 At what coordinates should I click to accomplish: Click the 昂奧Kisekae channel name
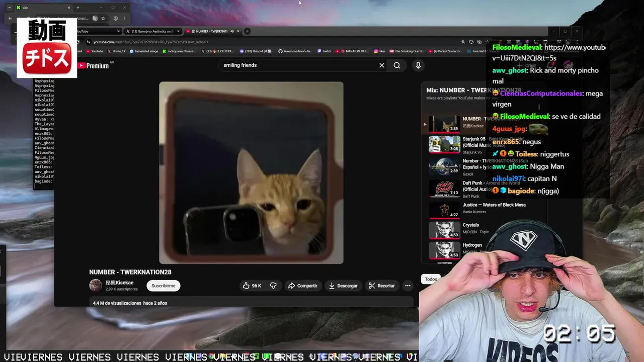tap(119, 283)
